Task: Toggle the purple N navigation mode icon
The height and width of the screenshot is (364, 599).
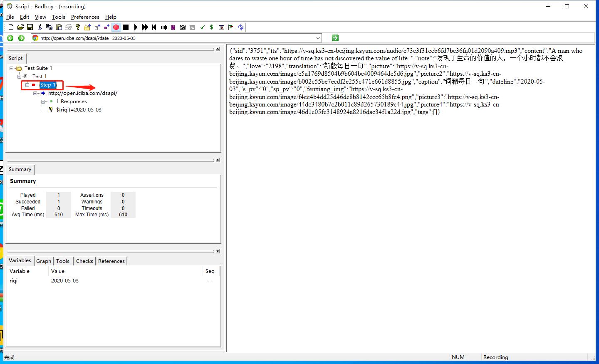Action: [173, 27]
